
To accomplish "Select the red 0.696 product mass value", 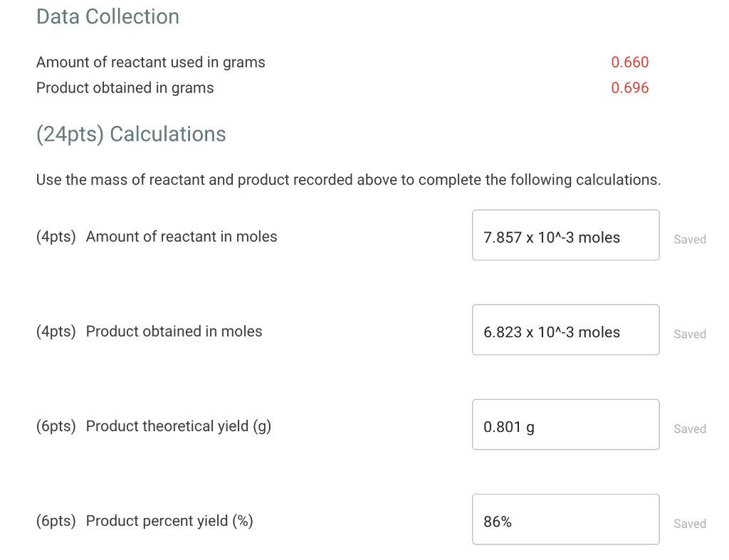I will pos(629,88).
